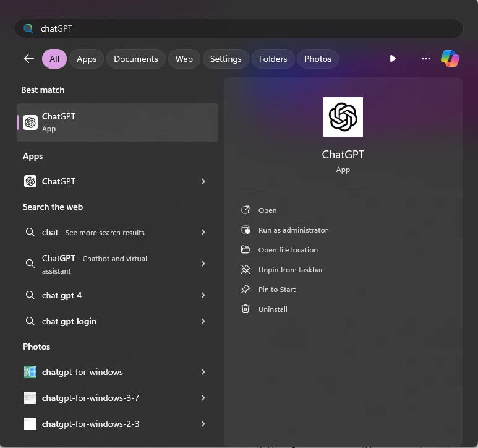Click the Open file location folder icon

point(245,249)
